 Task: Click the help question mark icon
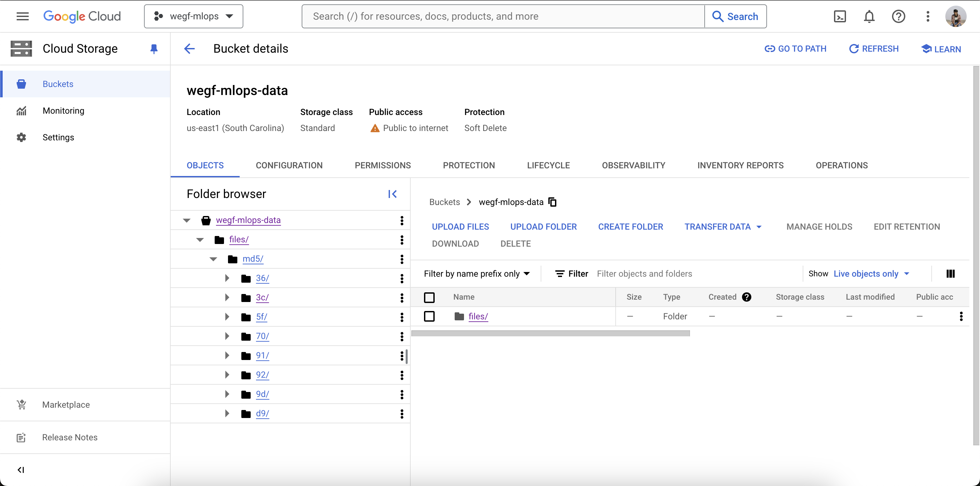click(898, 16)
